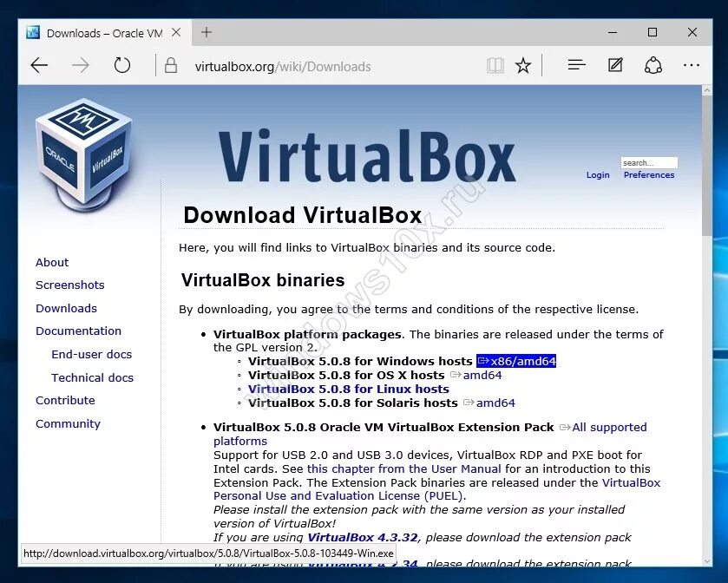Open a new tab with plus button

point(207,32)
